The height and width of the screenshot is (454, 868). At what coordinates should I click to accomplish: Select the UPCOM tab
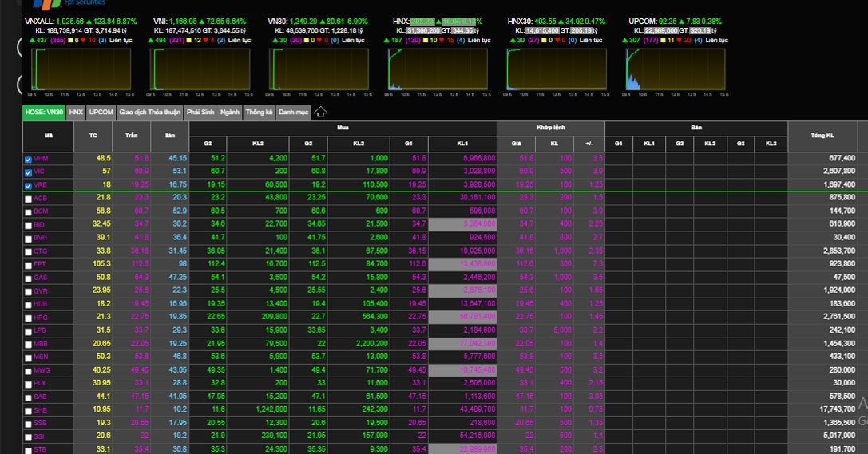[101, 113]
